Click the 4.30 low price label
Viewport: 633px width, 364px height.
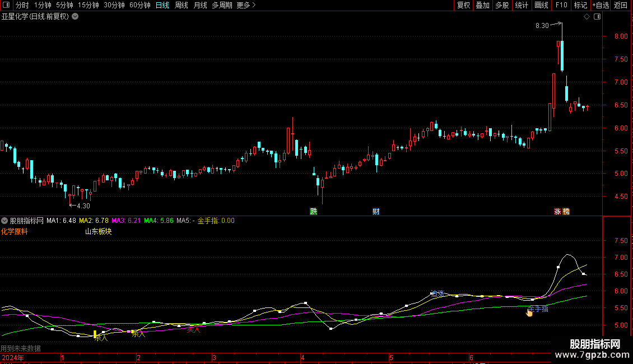[x=83, y=206]
